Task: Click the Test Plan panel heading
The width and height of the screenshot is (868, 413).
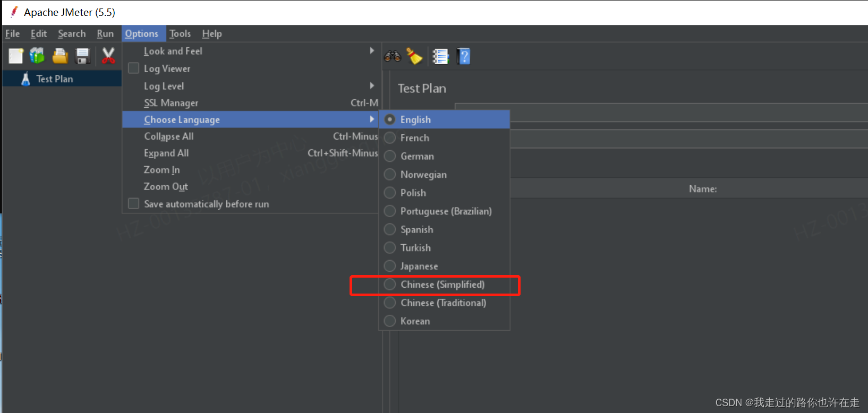Action: pyautogui.click(x=422, y=89)
